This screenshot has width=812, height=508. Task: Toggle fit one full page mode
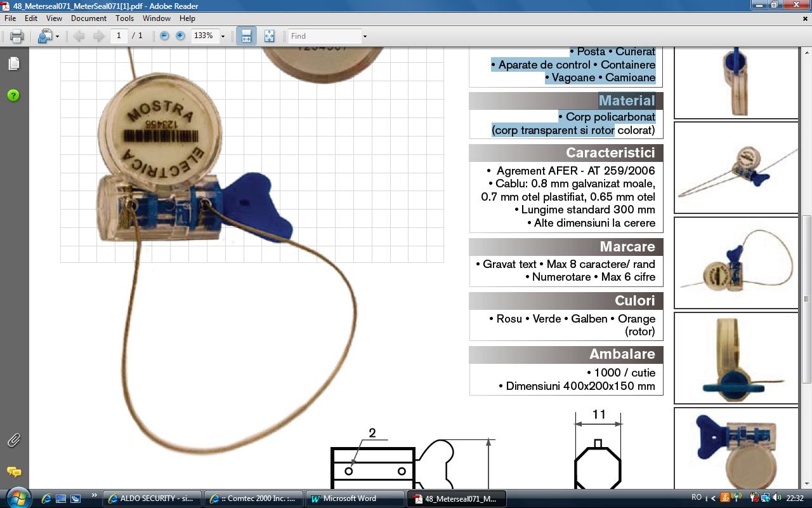click(x=269, y=36)
